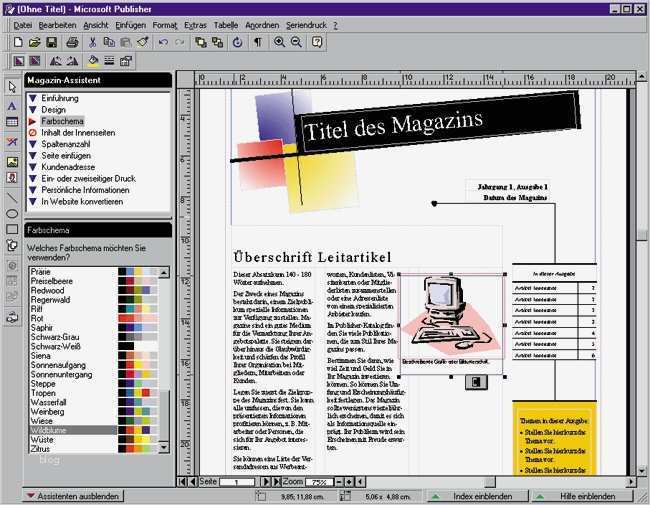650x505 pixels.
Task: Expand the Spaltenanzahl wizard step
Action: (x=66, y=144)
